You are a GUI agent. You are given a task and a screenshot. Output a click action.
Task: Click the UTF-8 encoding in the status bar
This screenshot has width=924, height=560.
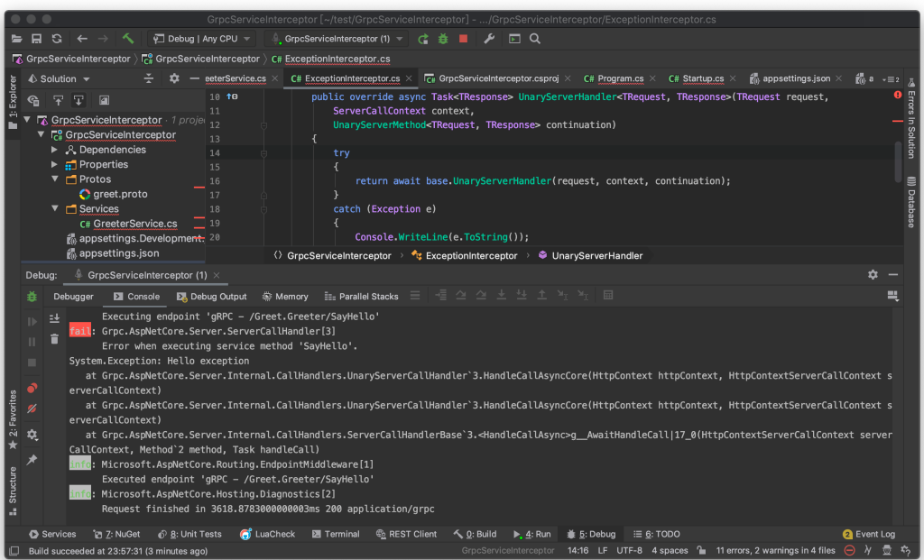click(629, 551)
